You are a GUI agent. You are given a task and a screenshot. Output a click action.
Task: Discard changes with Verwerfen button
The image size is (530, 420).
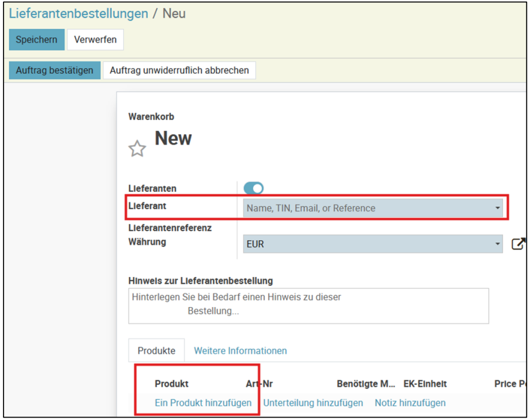point(95,40)
